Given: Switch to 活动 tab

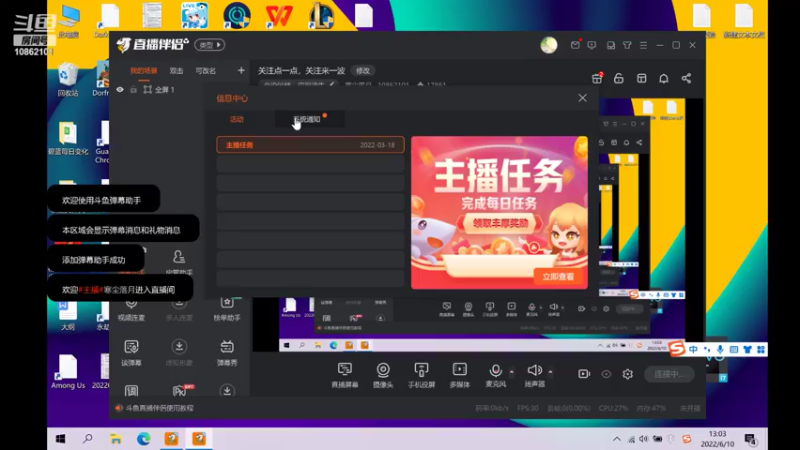Looking at the screenshot, I should pos(237,119).
